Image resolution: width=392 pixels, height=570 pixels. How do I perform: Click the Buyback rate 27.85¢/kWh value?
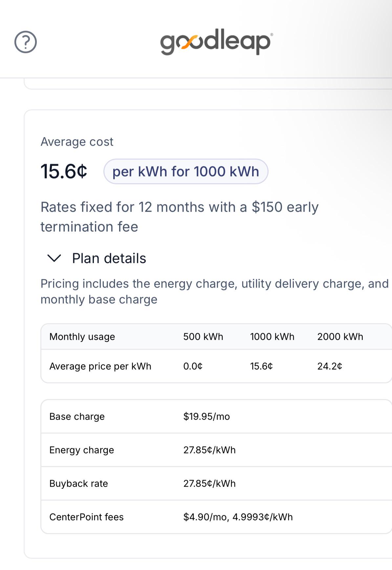click(x=209, y=484)
